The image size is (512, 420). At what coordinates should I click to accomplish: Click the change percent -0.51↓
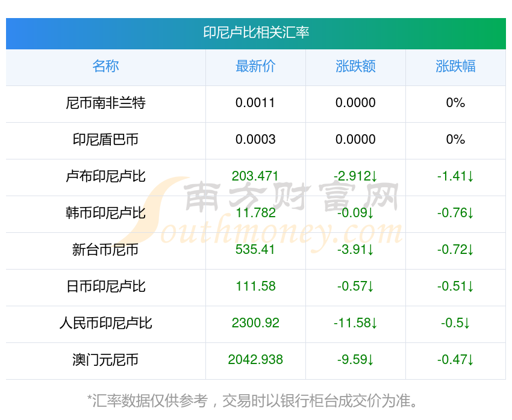tap(455, 286)
